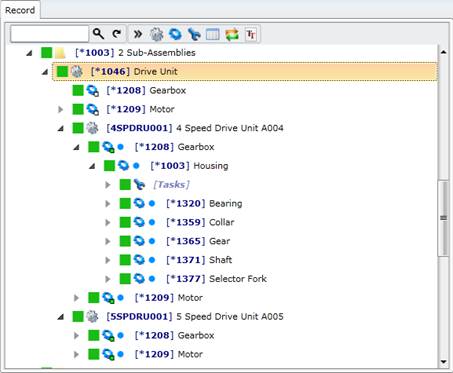This screenshot has width=453, height=373.
Task: Select the [*1046] Drive Unit row
Action: pos(245,72)
